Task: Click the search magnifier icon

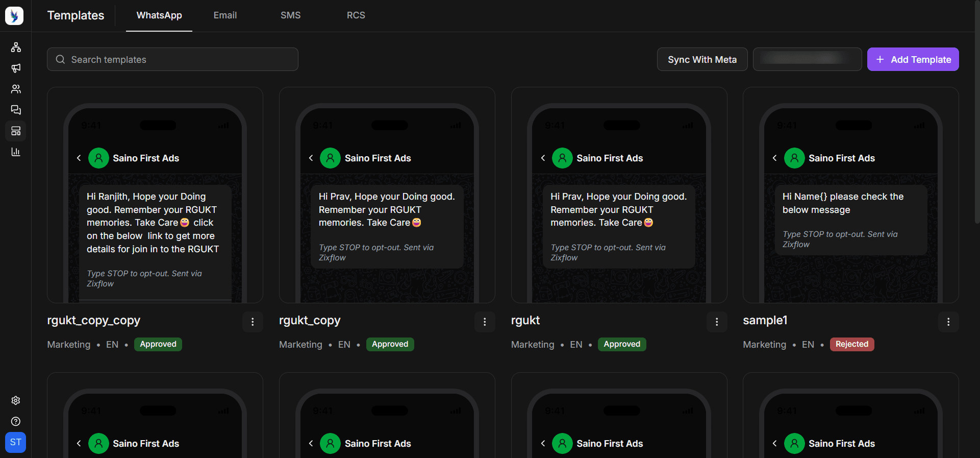Action: [60, 59]
